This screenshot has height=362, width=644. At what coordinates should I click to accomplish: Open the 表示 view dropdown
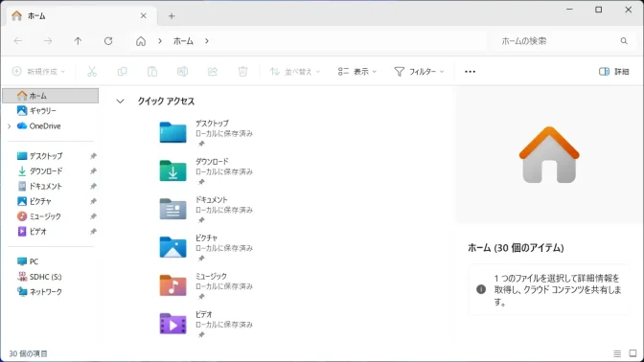(356, 72)
